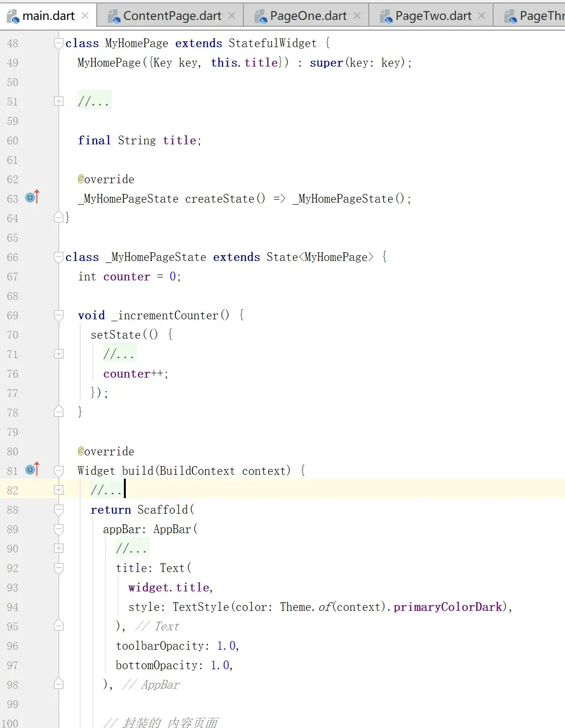Click 'State<MyHomePage>' on line 66
This screenshot has height=728, width=565.
tap(320, 257)
